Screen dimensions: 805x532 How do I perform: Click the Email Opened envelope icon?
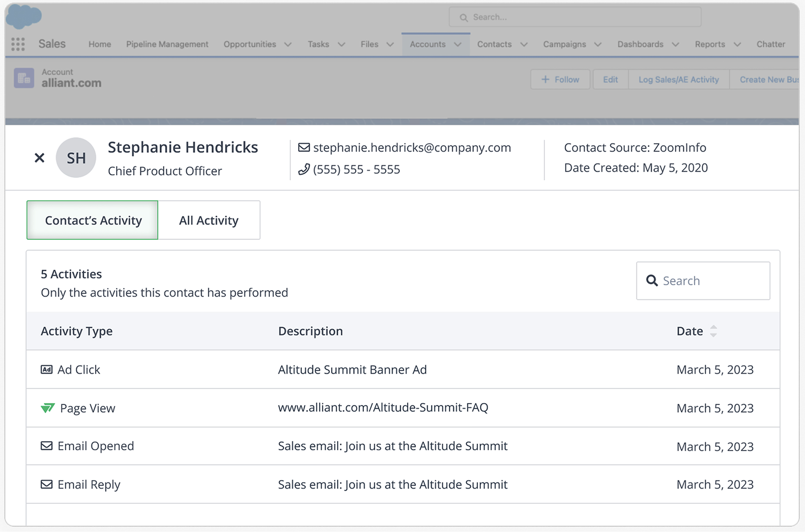47,446
